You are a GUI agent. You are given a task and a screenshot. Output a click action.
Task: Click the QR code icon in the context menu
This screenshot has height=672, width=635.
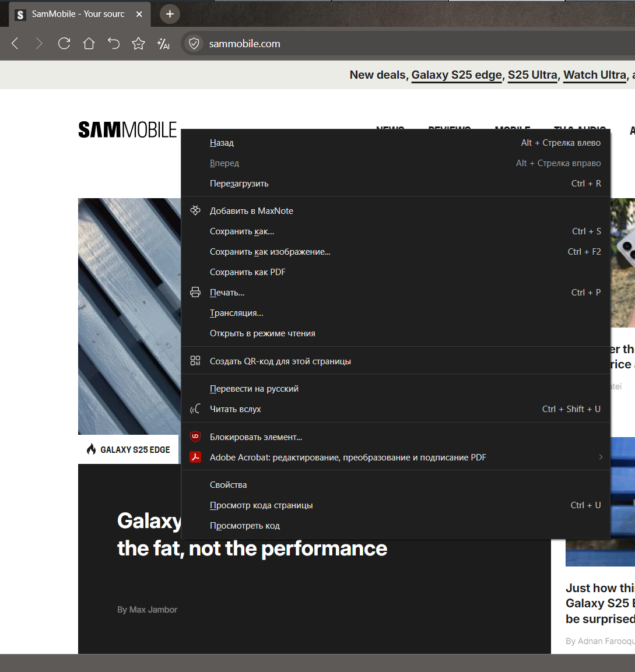[x=195, y=361]
